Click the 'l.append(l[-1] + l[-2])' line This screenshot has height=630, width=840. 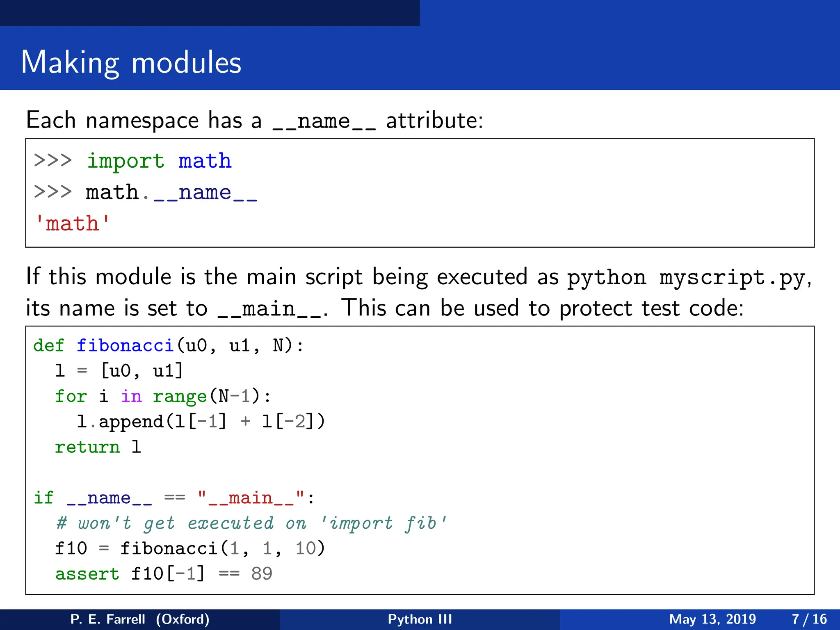201,422
